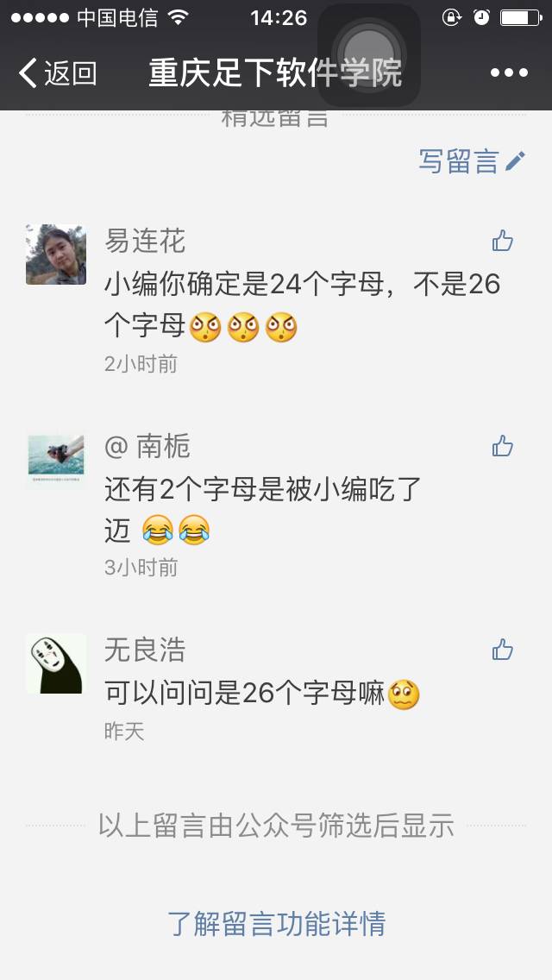Image resolution: width=552 pixels, height=980 pixels.
Task: Like the comment by 易连花
Action: 502,241
